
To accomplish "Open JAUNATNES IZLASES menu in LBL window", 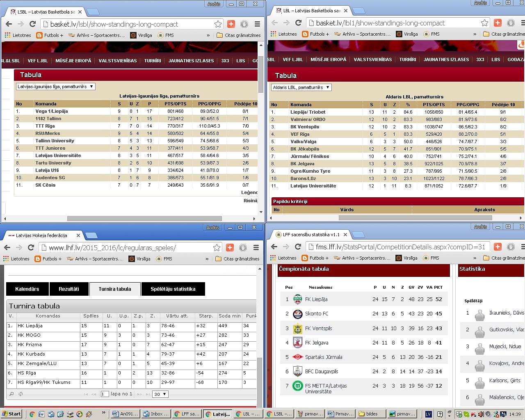I will pos(446,59).
